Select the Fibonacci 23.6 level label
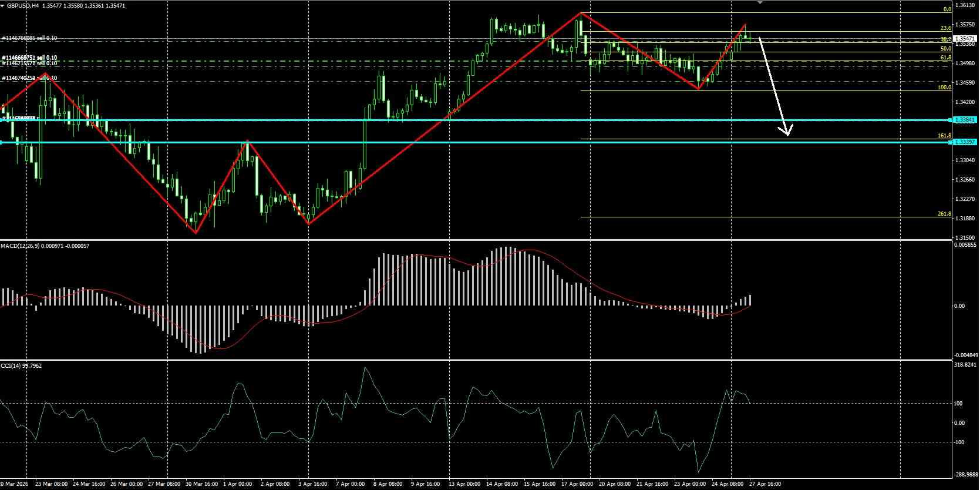 pos(945,28)
